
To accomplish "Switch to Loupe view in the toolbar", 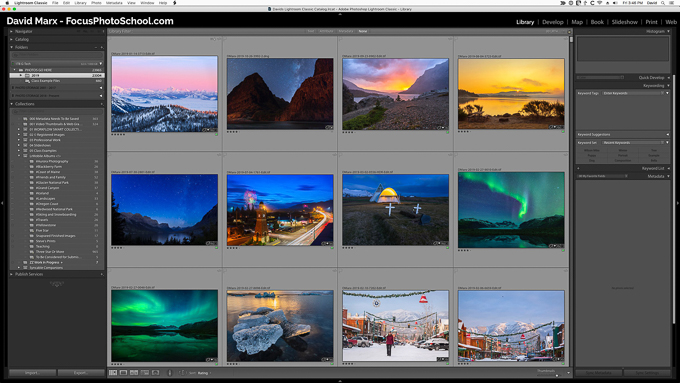I will point(123,373).
